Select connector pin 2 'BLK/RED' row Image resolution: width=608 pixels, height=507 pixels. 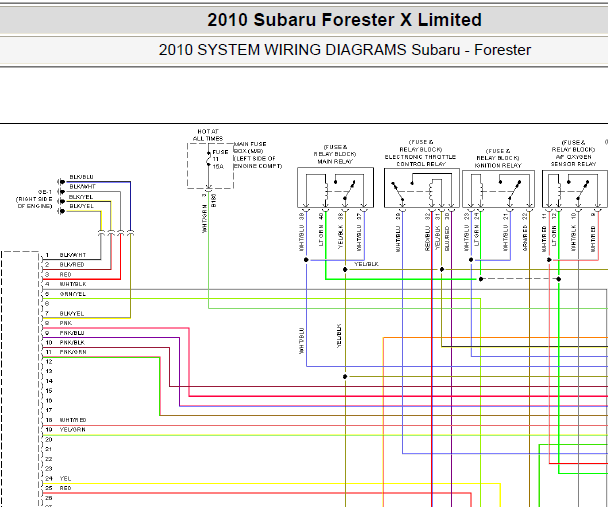tap(64, 265)
